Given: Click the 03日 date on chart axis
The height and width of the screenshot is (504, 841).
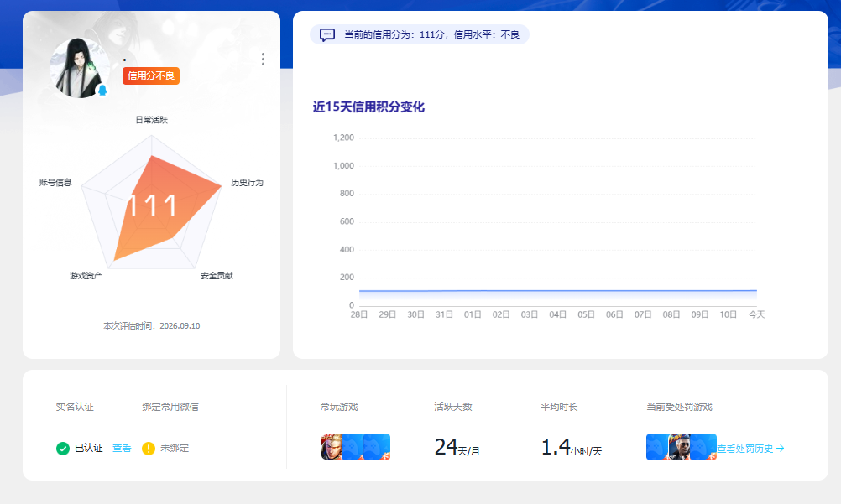Looking at the screenshot, I should pyautogui.click(x=530, y=314).
